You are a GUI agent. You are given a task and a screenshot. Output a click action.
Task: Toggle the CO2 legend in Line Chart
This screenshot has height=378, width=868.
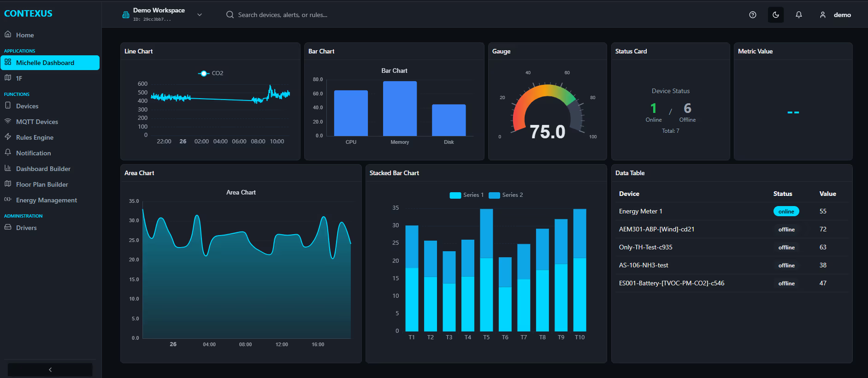click(211, 73)
